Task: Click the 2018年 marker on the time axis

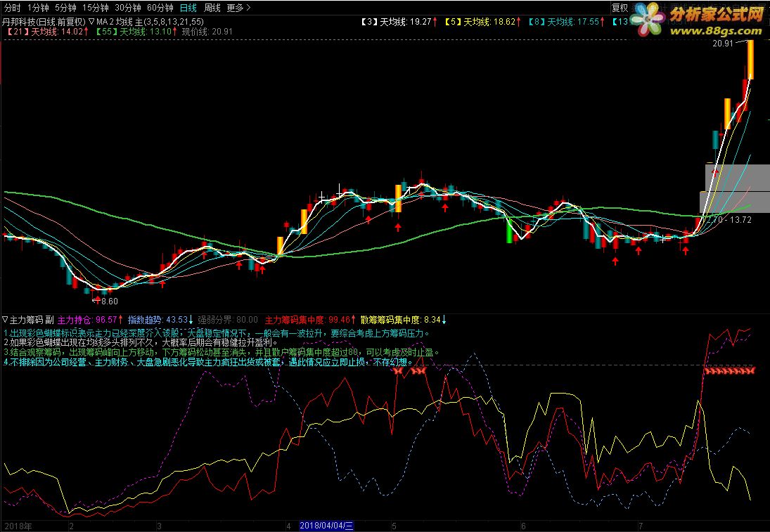Action: tap(18, 526)
